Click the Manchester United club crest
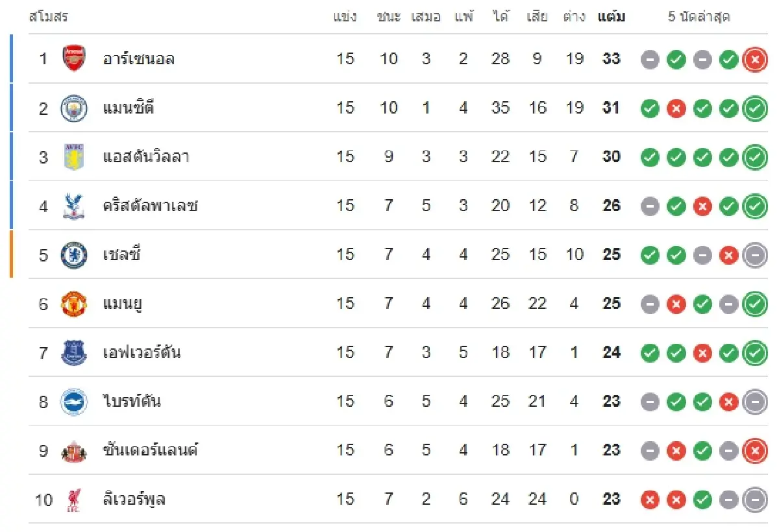 [x=73, y=304]
